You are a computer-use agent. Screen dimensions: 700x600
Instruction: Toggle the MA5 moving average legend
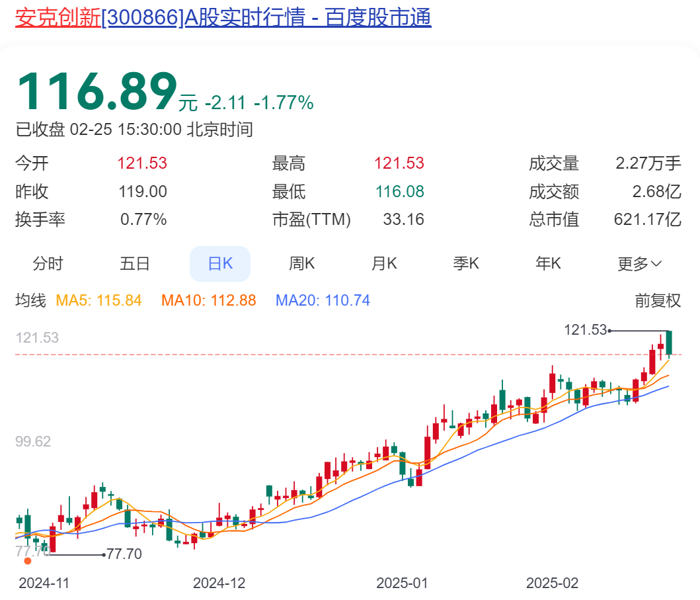click(x=98, y=300)
